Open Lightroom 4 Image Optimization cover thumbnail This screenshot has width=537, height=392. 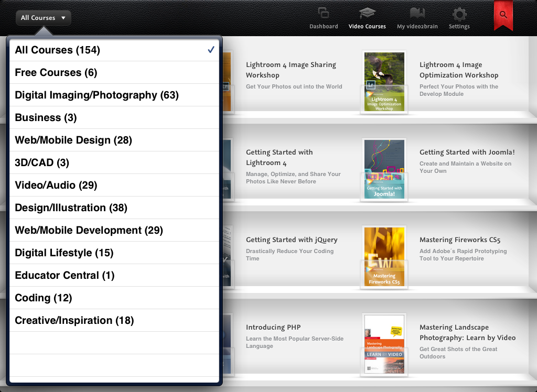(x=384, y=82)
